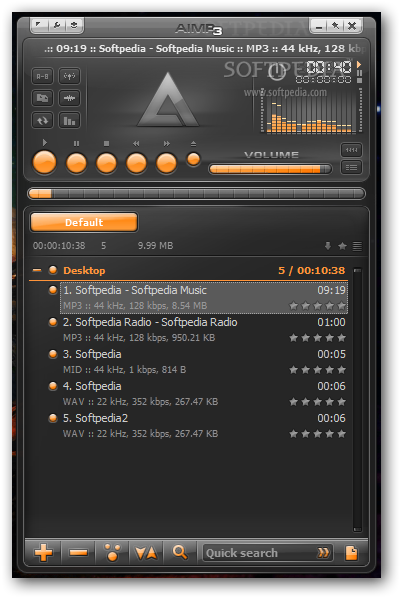Click the magnifier search icon
The width and height of the screenshot is (401, 598).
[180, 552]
